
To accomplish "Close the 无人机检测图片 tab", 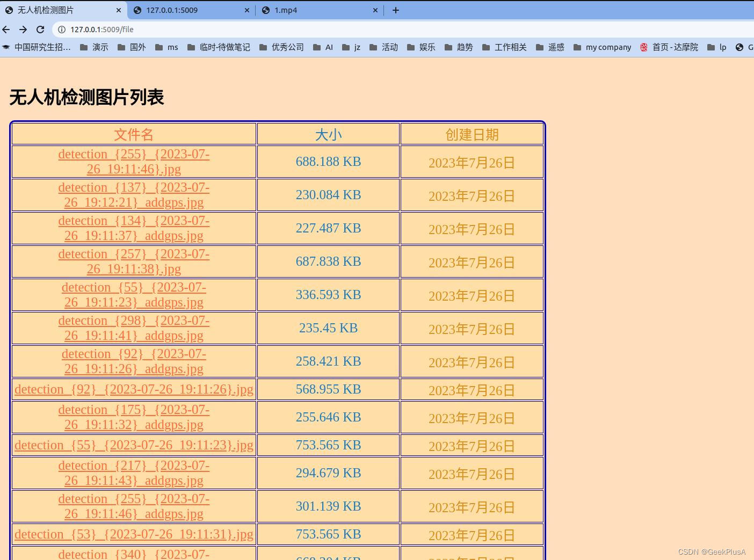I will [119, 10].
